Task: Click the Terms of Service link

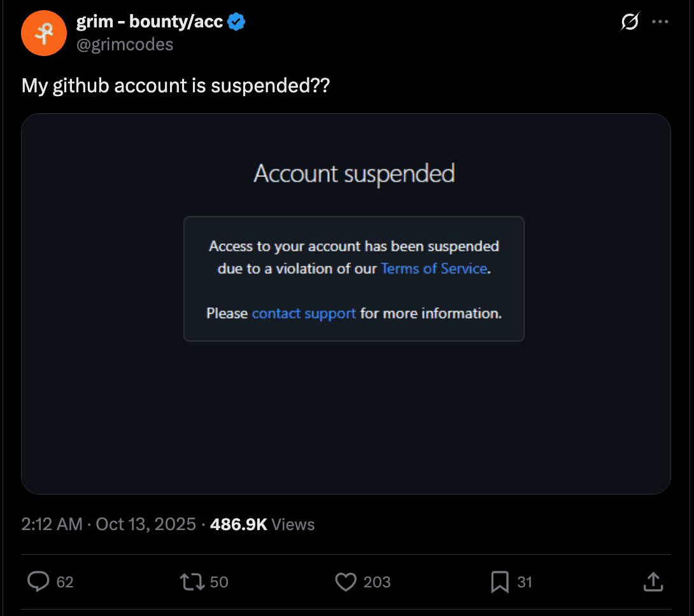Action: pos(434,269)
